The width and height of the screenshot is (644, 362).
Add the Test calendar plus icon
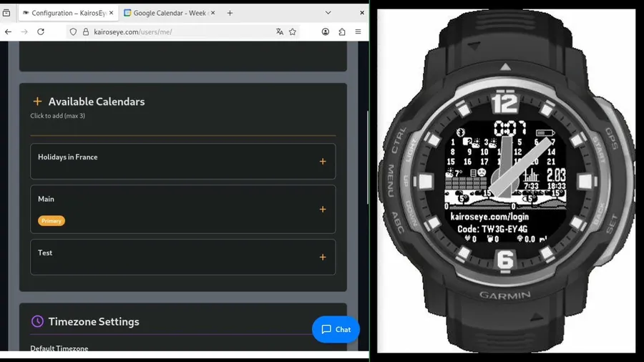[323, 258]
